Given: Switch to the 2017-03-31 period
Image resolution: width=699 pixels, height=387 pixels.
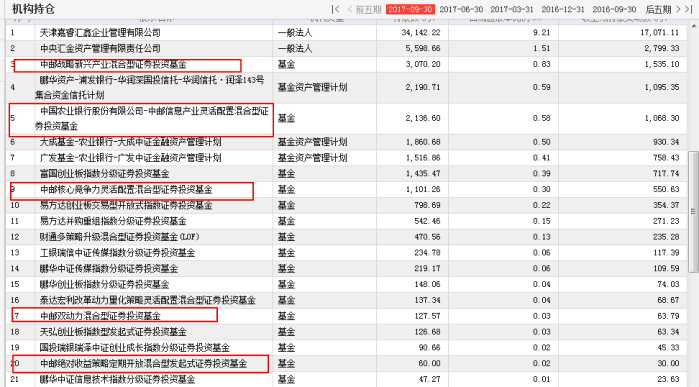Looking at the screenshot, I should pyautogui.click(x=512, y=9).
